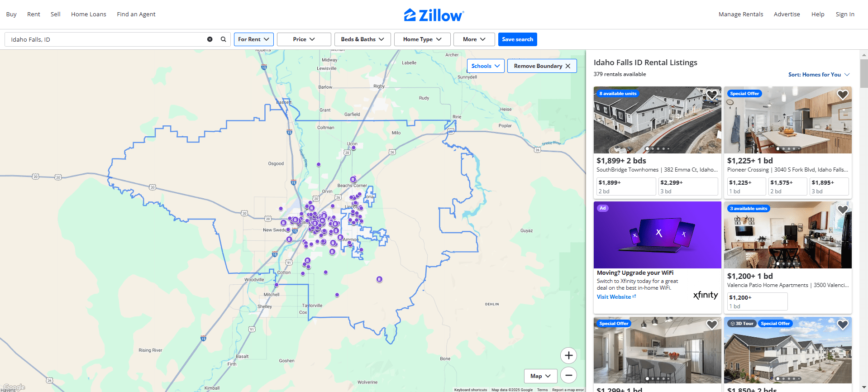Screen dimensions: 868x392
Task: Select the $1,895+ 3 bd unit option
Action: tap(829, 186)
